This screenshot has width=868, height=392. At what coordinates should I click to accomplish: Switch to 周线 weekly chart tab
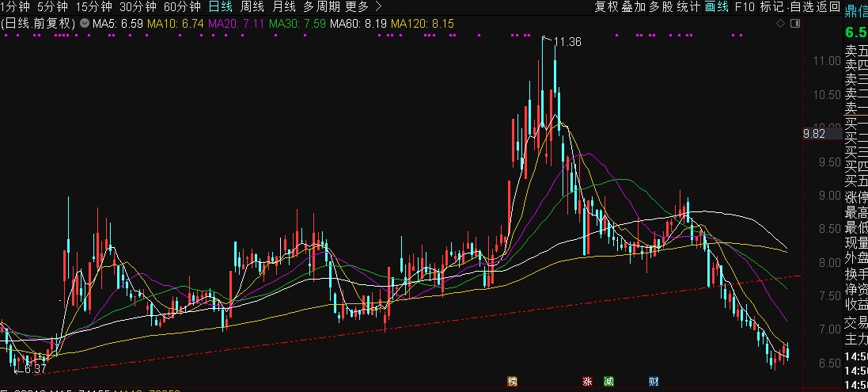[x=252, y=6]
